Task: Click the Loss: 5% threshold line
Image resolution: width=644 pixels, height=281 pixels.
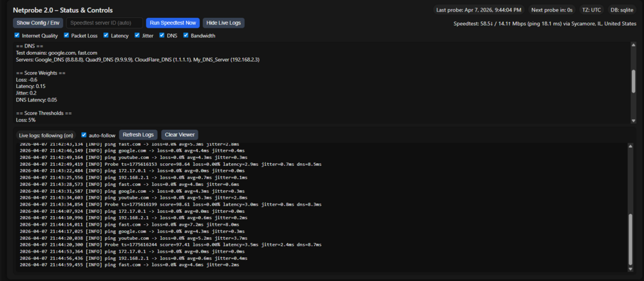Action: [x=26, y=120]
